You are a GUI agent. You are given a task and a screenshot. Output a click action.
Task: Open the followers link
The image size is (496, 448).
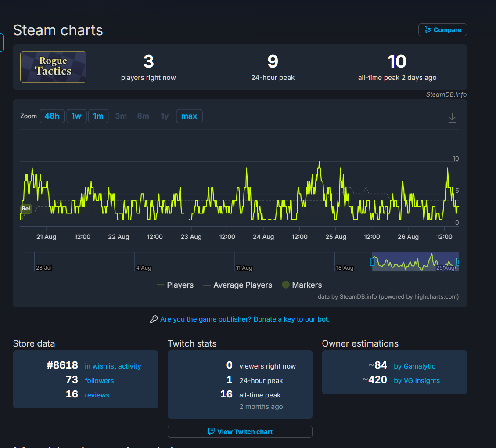(x=99, y=380)
